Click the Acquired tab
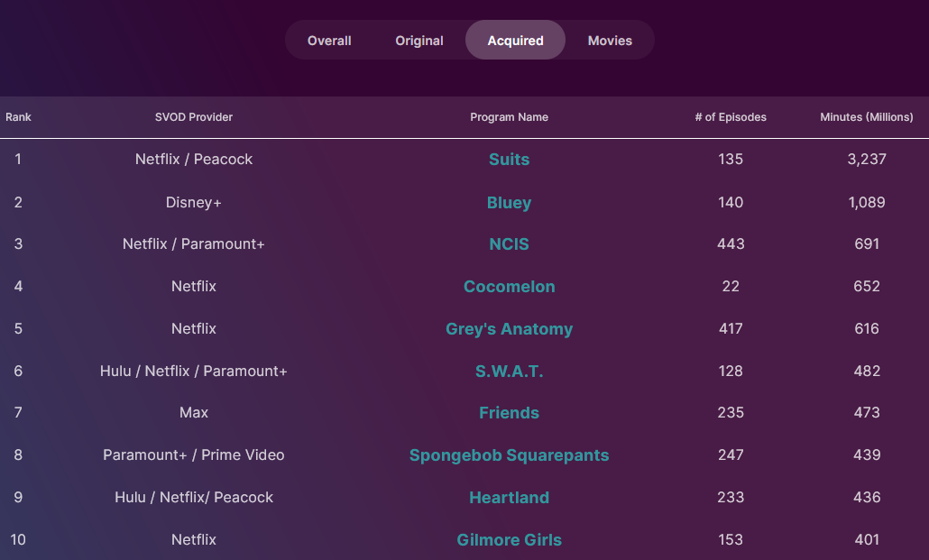Image resolution: width=929 pixels, height=560 pixels. (515, 41)
